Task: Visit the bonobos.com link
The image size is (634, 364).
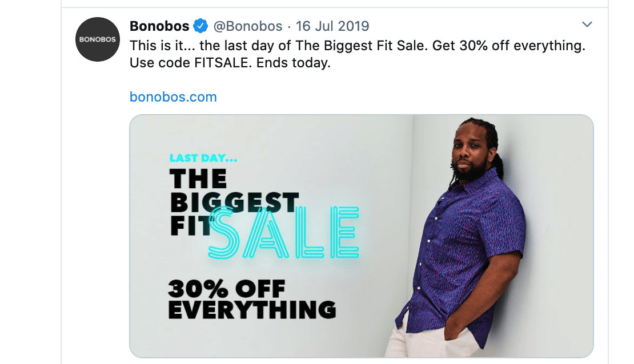Action: pos(173,97)
